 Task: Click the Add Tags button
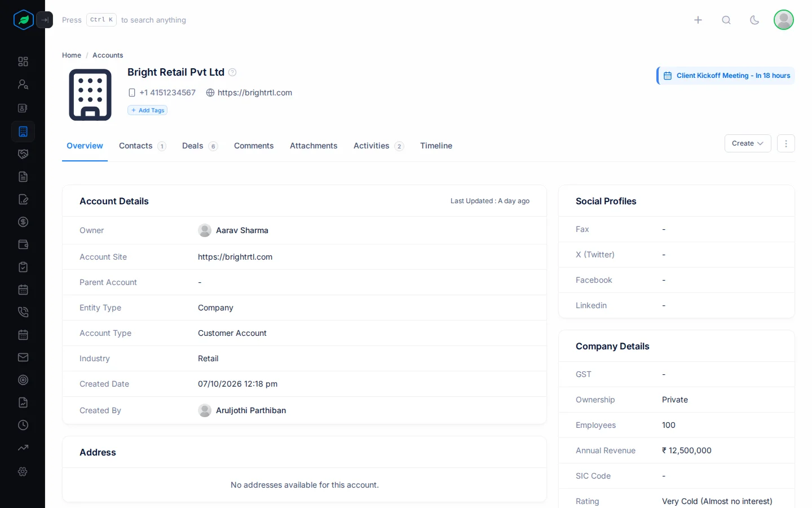(x=147, y=110)
